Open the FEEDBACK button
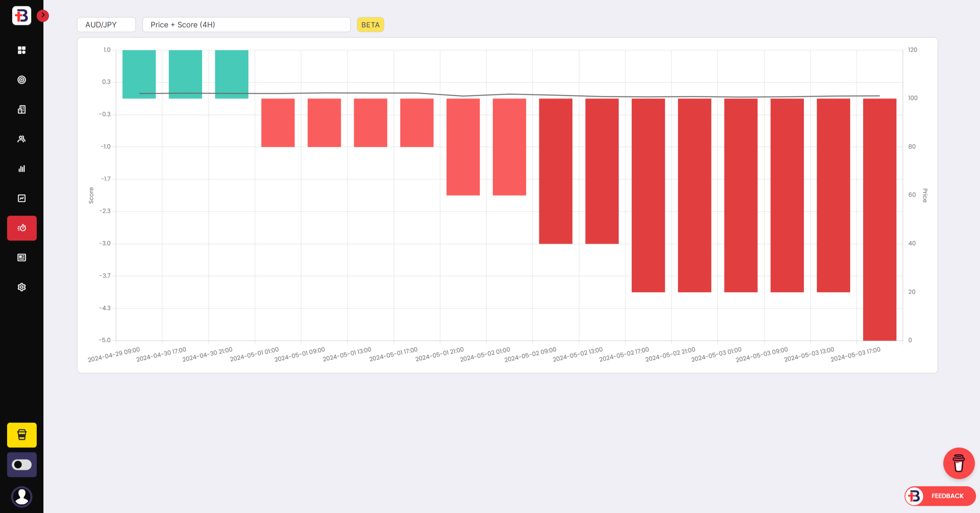Screen dimensions: 980x513 point(940,496)
